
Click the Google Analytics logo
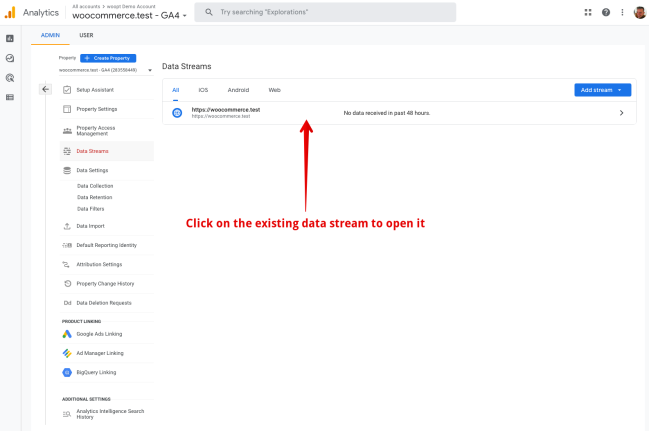10,12
